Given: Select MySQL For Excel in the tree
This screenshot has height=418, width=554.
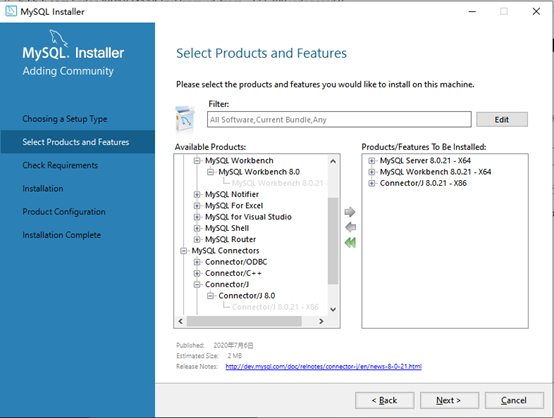Looking at the screenshot, I should (234, 206).
